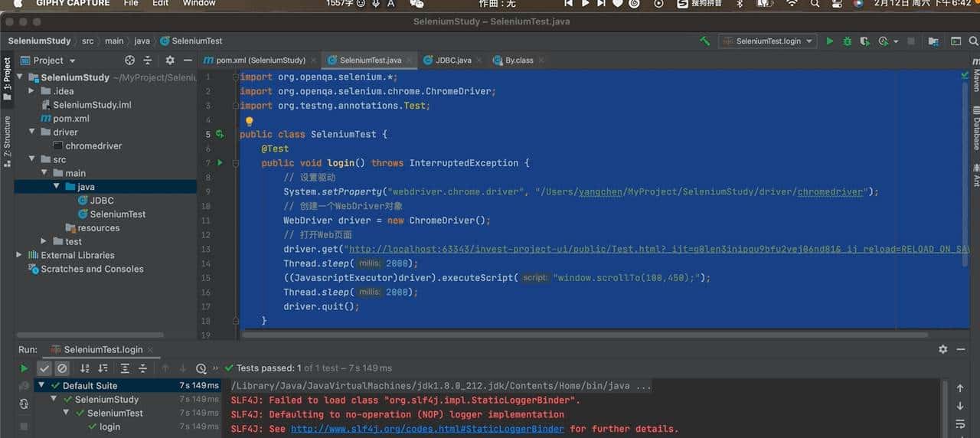Collapse the src folder in the project tree
The height and width of the screenshot is (438, 980).
tap(32, 159)
